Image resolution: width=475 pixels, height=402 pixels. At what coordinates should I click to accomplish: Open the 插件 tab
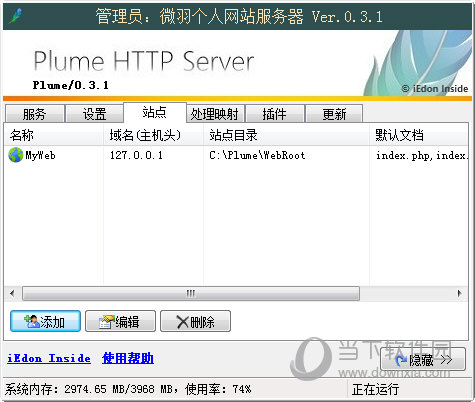pos(275,114)
